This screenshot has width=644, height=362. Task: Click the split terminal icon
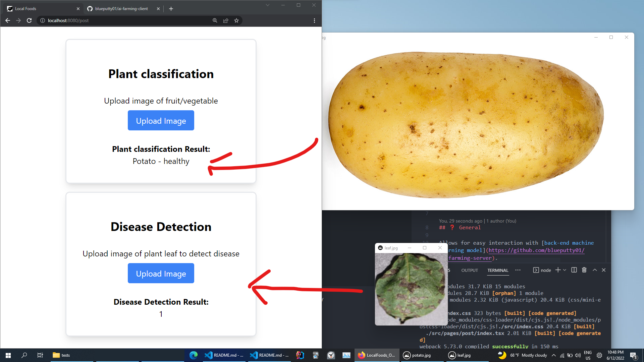(x=574, y=270)
